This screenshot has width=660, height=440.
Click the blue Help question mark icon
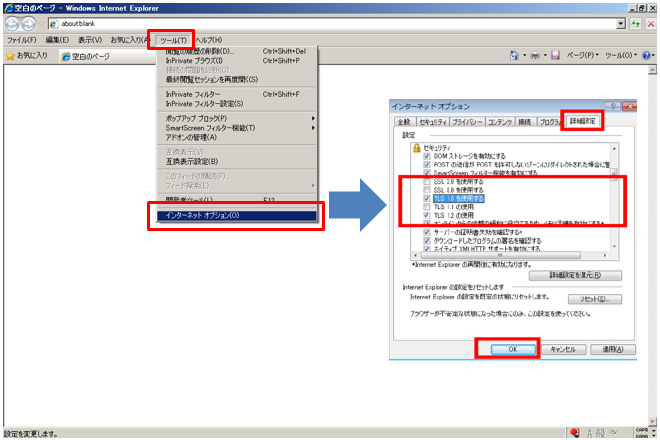pyautogui.click(x=647, y=55)
